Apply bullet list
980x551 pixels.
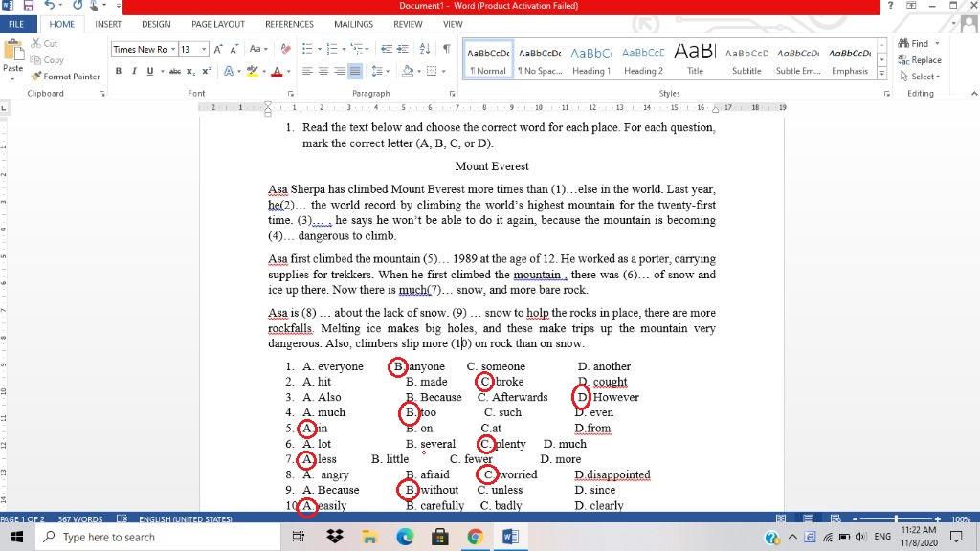pyautogui.click(x=307, y=49)
